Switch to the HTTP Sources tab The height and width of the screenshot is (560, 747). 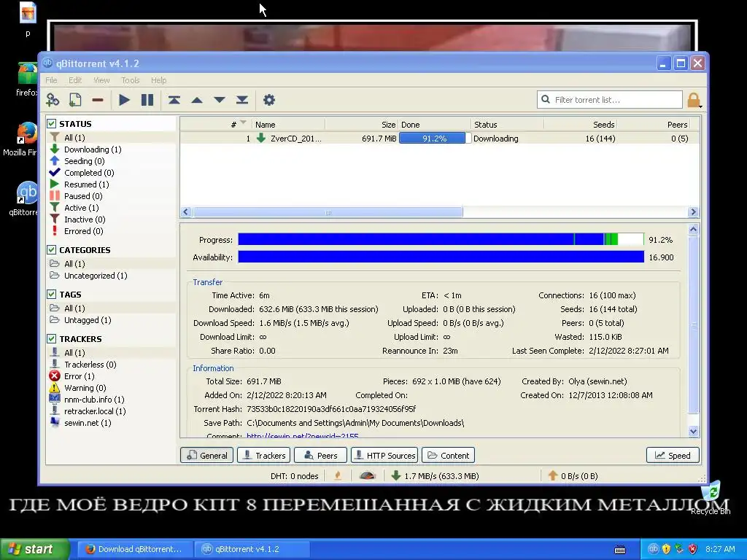[x=384, y=455]
